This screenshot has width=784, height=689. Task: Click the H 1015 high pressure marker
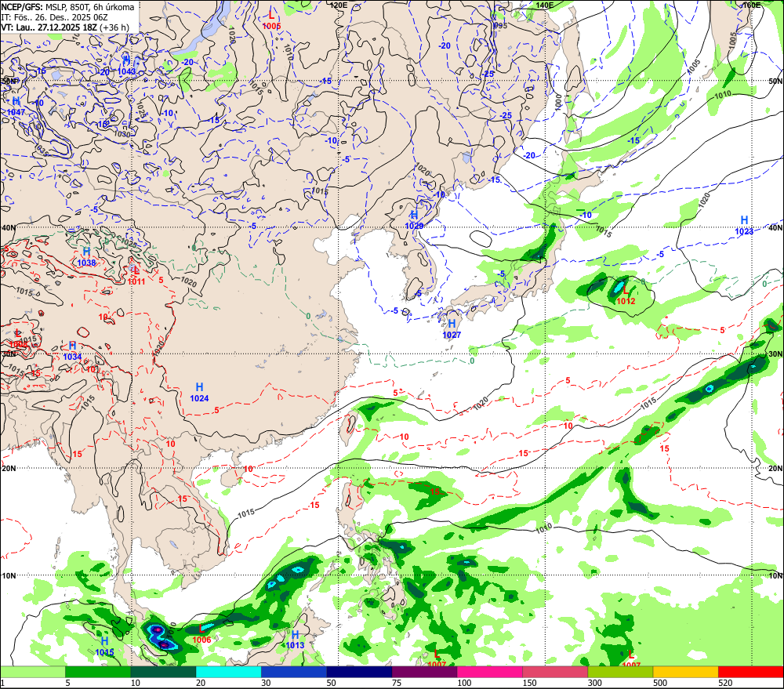[104, 647]
